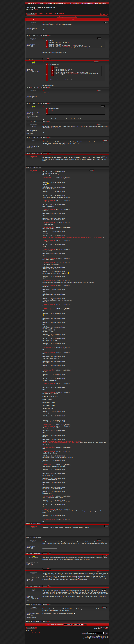Click 'Watch this topic for replies' link

pos(33,633)
